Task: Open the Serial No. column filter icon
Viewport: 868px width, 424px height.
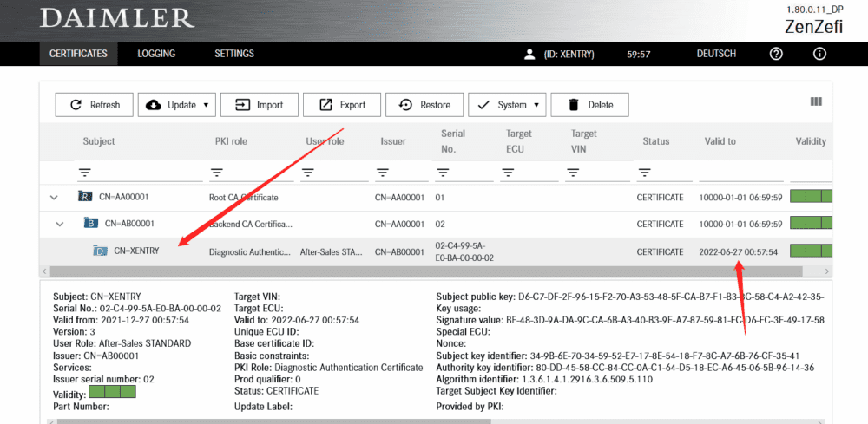Action: pos(442,173)
